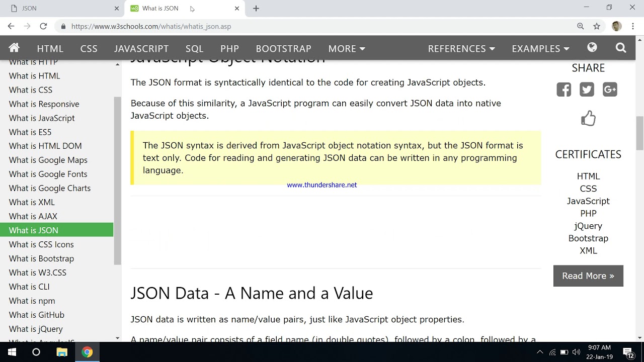Go back with the browser back arrow
The image size is (644, 362).
click(x=11, y=26)
